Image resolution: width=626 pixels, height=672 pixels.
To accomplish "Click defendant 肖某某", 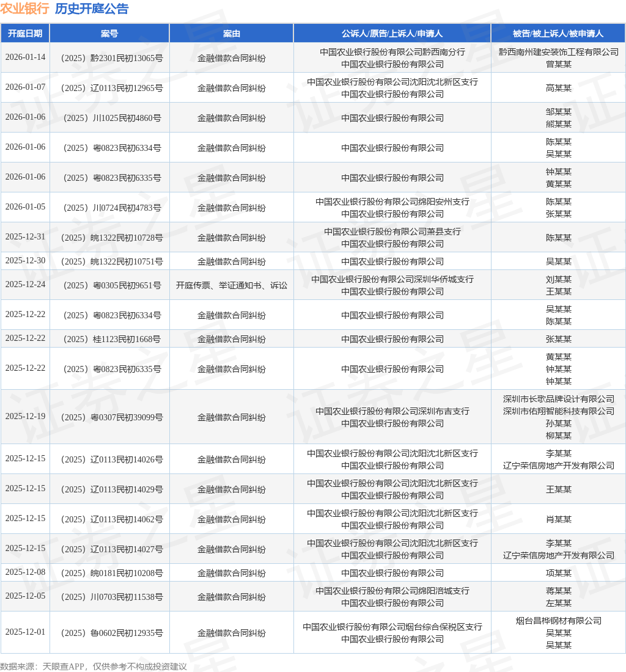I will [558, 519].
